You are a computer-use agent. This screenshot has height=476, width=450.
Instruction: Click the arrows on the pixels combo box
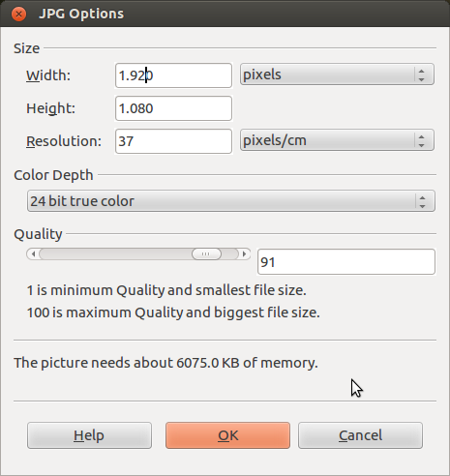(x=421, y=74)
